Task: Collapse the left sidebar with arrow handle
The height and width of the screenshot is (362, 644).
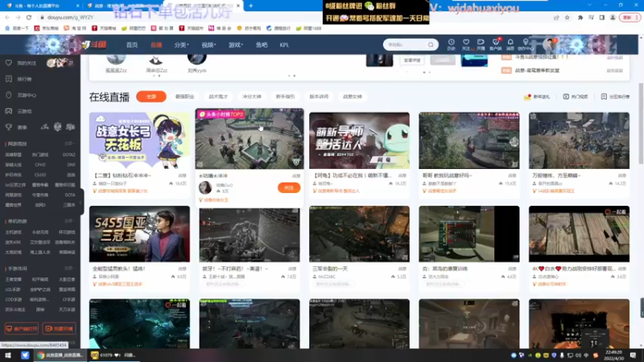Action: tap(81, 202)
